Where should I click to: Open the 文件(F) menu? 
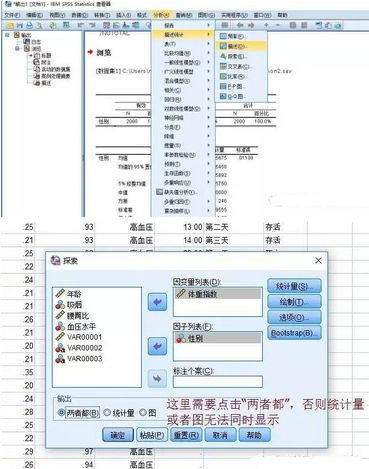(12, 15)
